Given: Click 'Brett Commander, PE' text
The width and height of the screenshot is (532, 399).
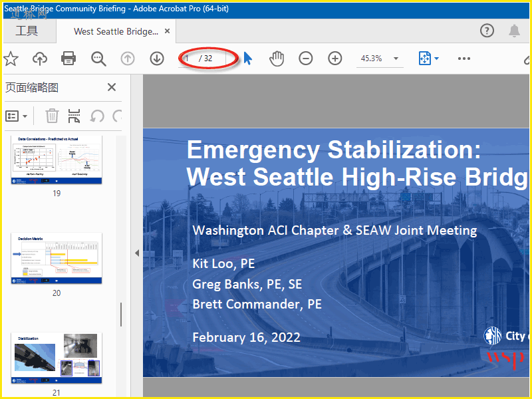Looking at the screenshot, I should 257,305.
